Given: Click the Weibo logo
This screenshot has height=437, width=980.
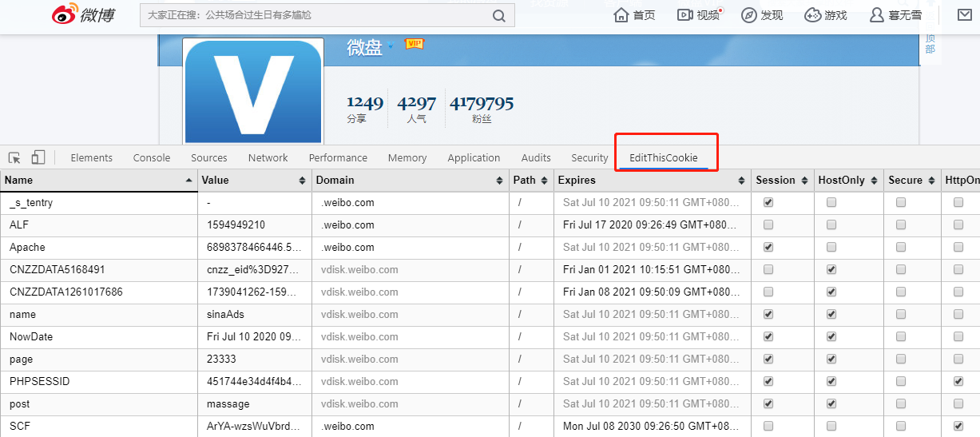Looking at the screenshot, I should click(84, 15).
